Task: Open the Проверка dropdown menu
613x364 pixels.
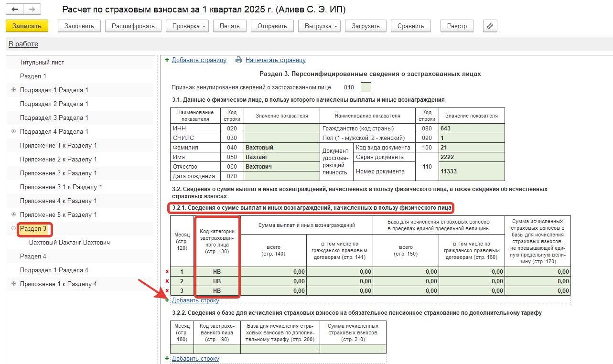Action: coord(187,26)
